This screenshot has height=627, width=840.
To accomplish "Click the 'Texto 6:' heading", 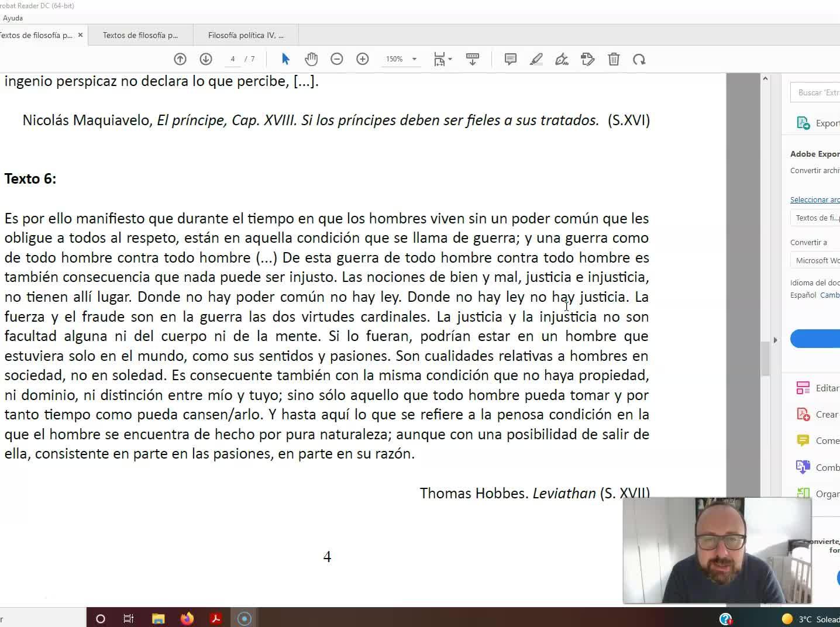I will (30, 179).
